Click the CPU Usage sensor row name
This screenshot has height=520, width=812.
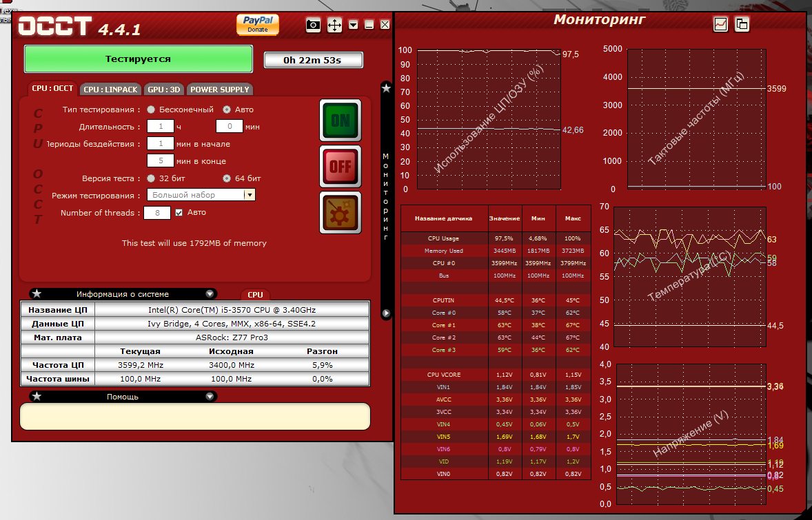click(443, 238)
